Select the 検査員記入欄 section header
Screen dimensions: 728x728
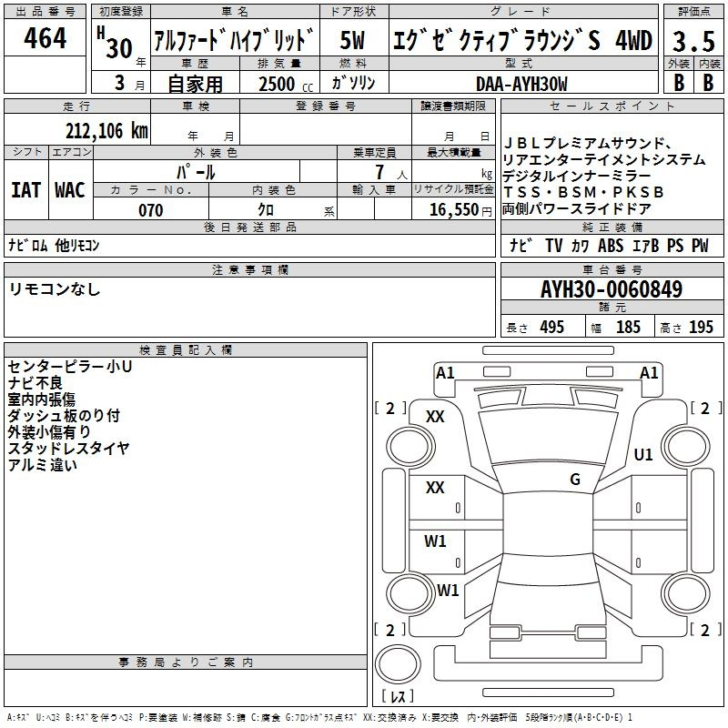186,350
